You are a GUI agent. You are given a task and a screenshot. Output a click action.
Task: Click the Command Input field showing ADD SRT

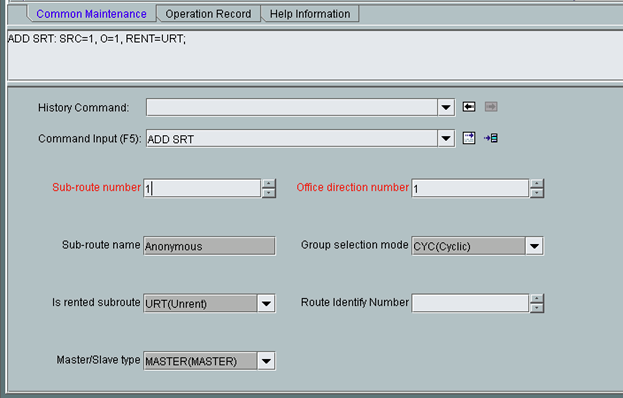pyautogui.click(x=292, y=139)
